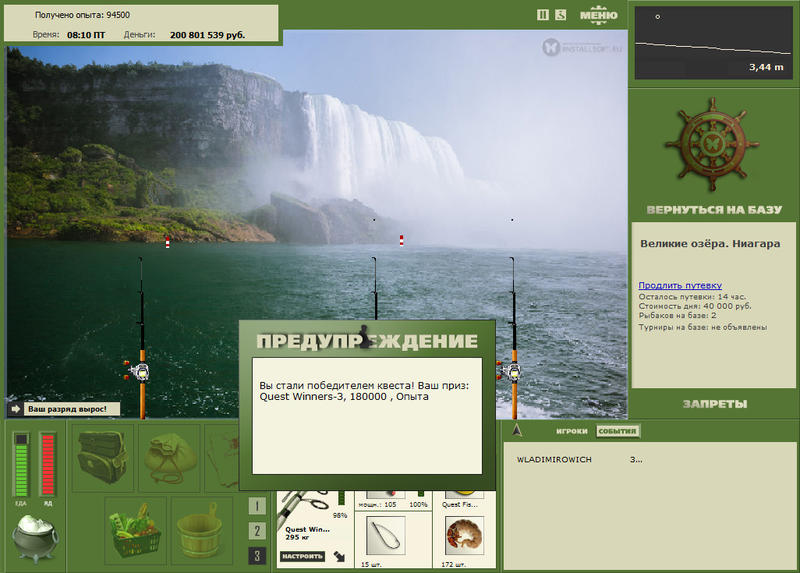
Task: Open the green fish sack icon
Action: [x=170, y=458]
